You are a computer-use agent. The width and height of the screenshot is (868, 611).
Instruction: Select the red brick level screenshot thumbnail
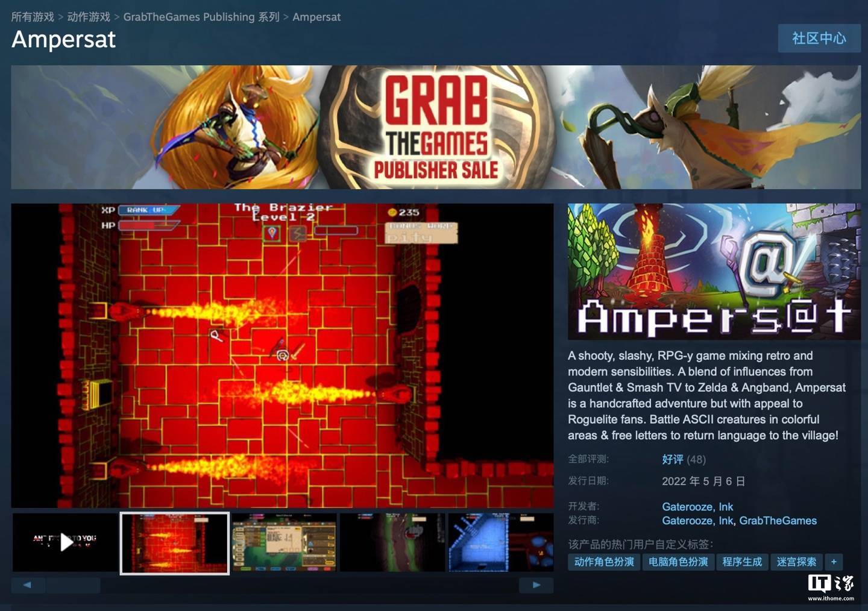pos(175,543)
